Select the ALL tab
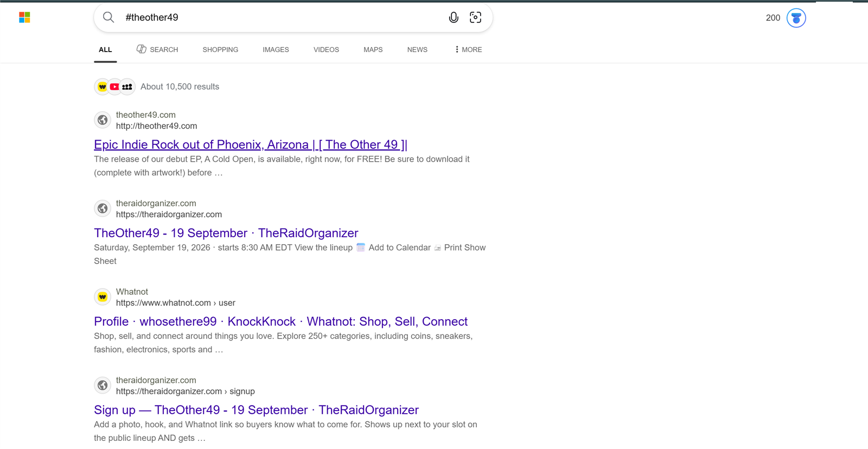 [x=105, y=49]
